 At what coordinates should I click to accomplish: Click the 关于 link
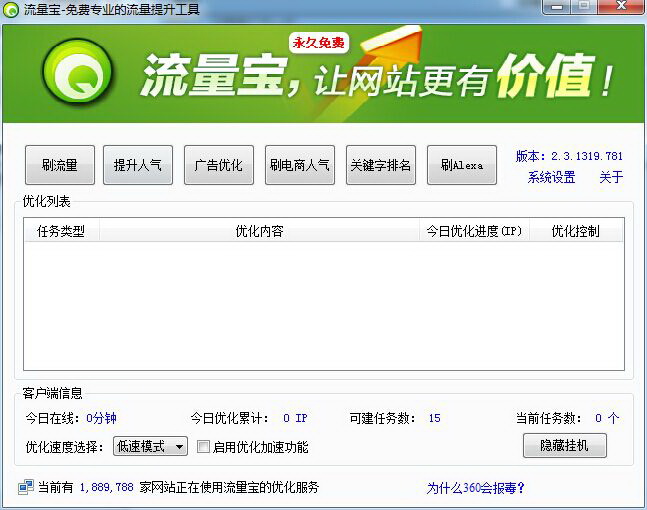(x=611, y=178)
